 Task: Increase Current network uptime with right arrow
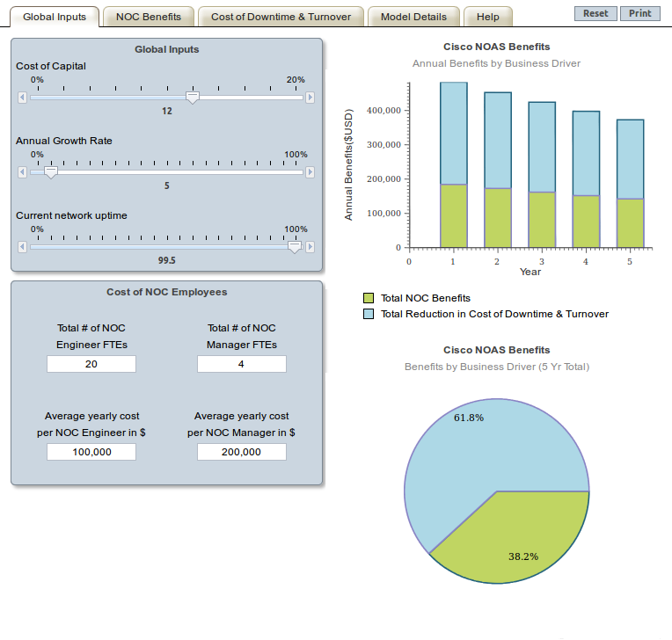coord(310,247)
